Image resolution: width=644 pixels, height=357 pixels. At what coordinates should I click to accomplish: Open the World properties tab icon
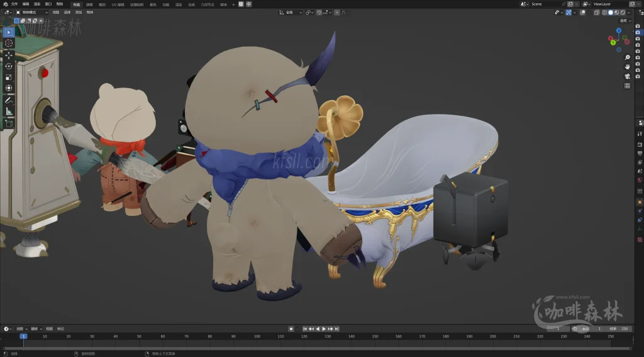point(640,180)
